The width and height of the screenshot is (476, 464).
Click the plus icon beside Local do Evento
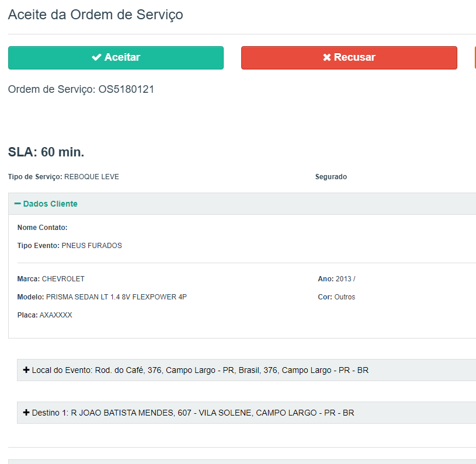click(26, 370)
